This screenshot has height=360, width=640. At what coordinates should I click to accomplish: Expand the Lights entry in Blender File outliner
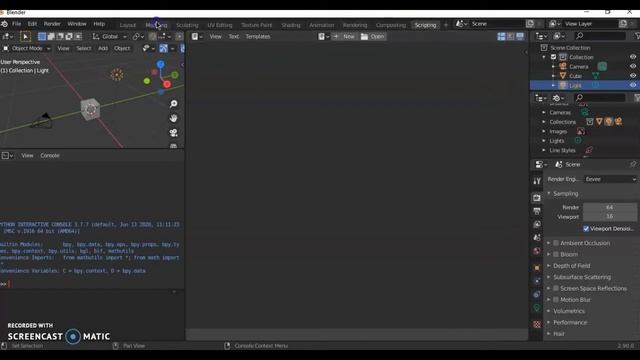pos(544,141)
